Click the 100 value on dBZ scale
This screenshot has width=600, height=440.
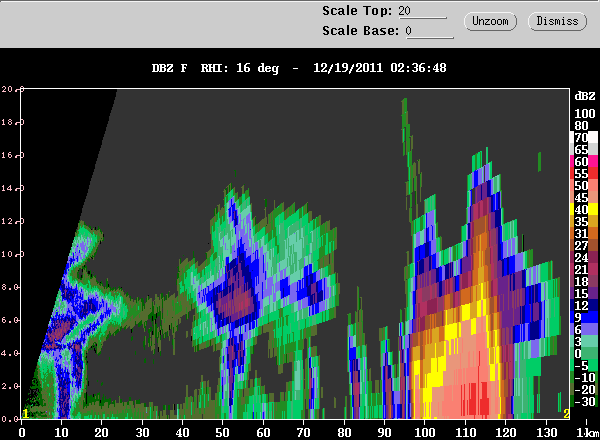tap(585, 114)
